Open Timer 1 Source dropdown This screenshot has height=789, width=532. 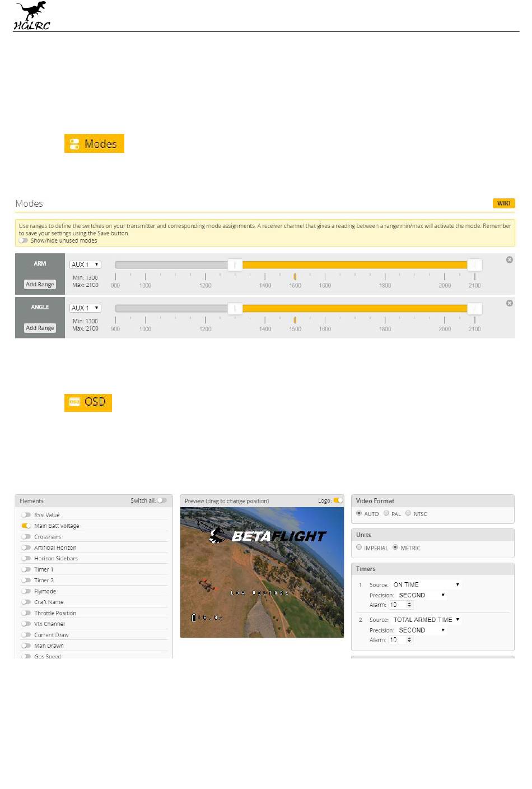(426, 584)
